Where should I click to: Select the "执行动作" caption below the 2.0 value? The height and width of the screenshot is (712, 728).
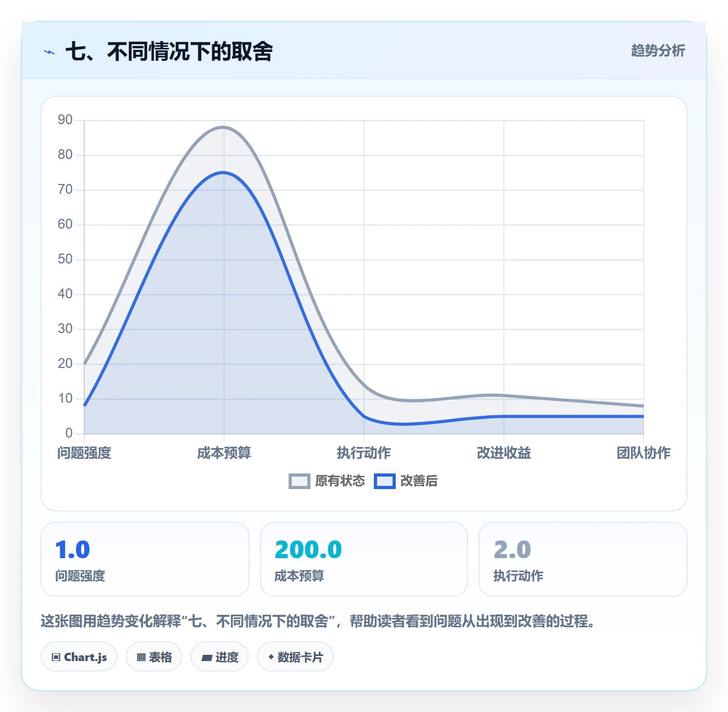coord(518,576)
